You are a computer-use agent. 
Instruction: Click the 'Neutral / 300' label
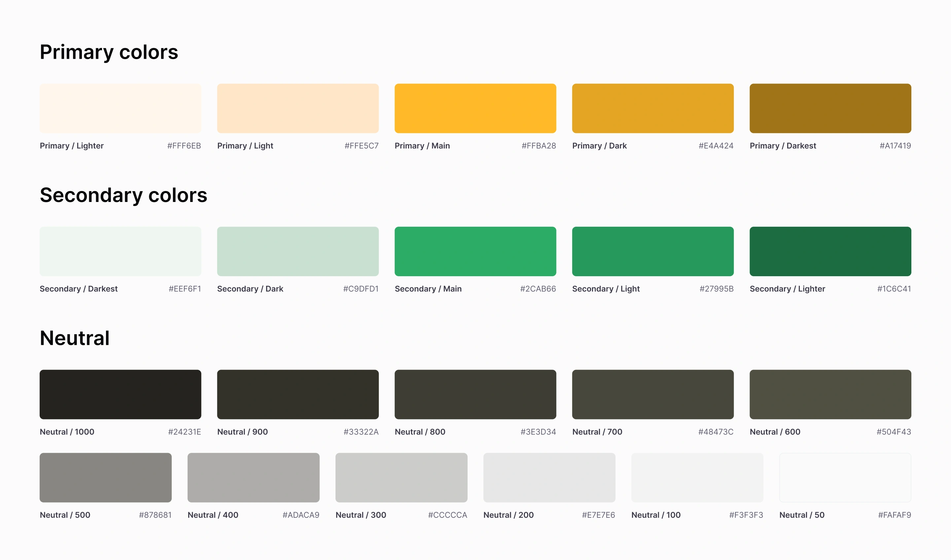pos(361,515)
